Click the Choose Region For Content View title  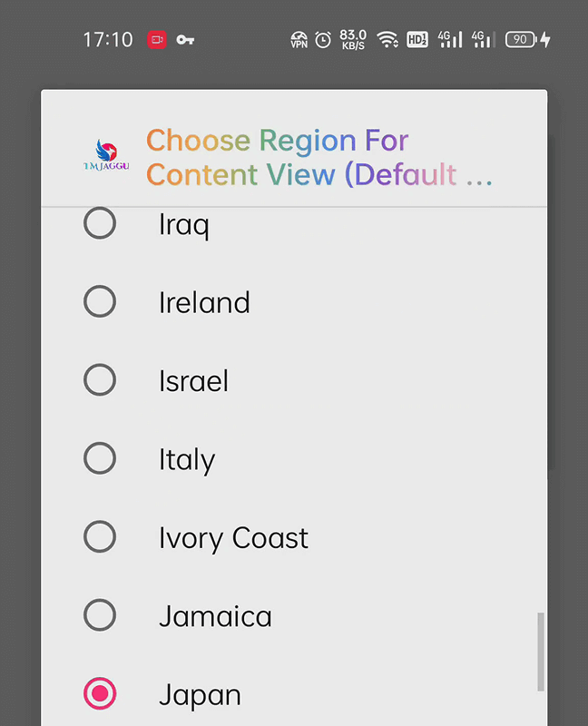[319, 157]
